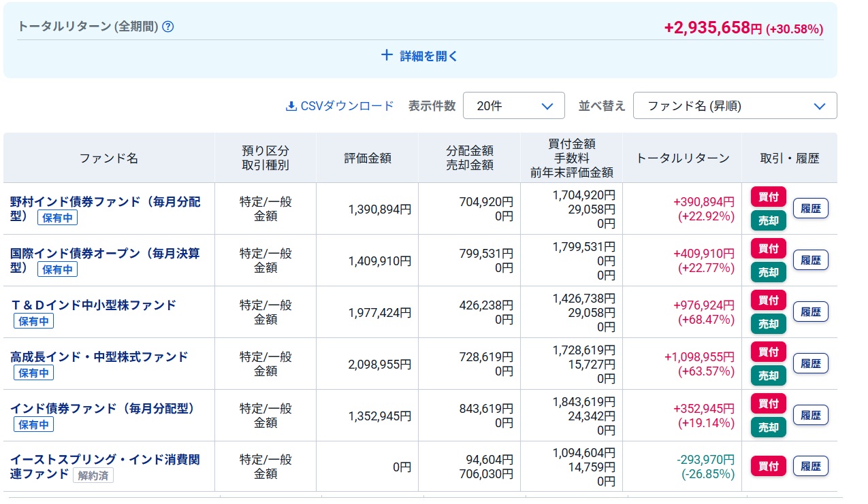Expand details with 詳細を開く

click(x=420, y=56)
